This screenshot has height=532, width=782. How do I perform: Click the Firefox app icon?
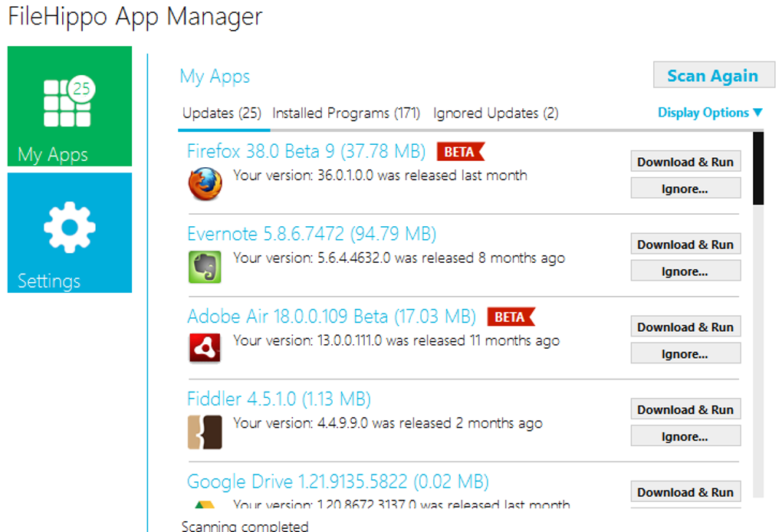click(205, 184)
